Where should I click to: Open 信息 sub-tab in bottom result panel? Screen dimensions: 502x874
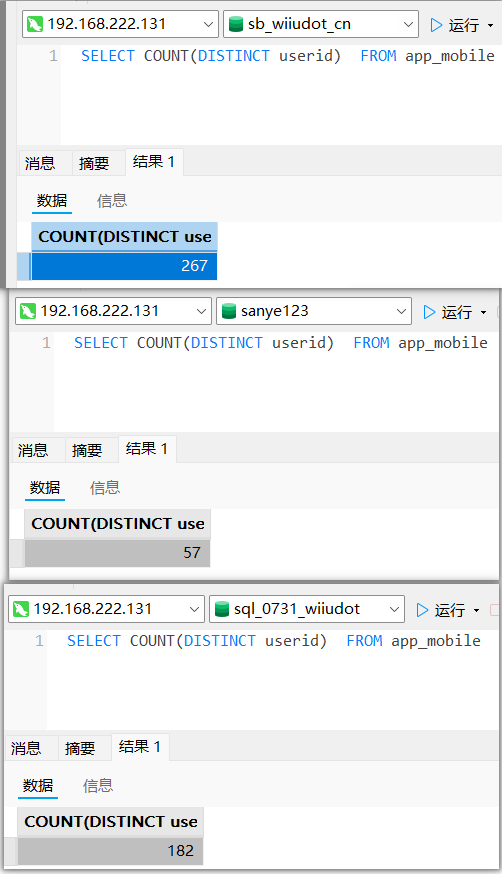(x=98, y=786)
